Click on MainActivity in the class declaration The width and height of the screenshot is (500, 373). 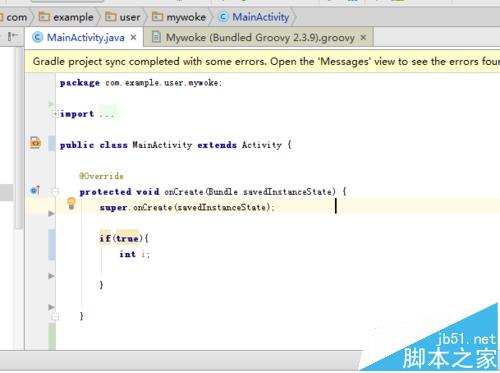(x=162, y=145)
